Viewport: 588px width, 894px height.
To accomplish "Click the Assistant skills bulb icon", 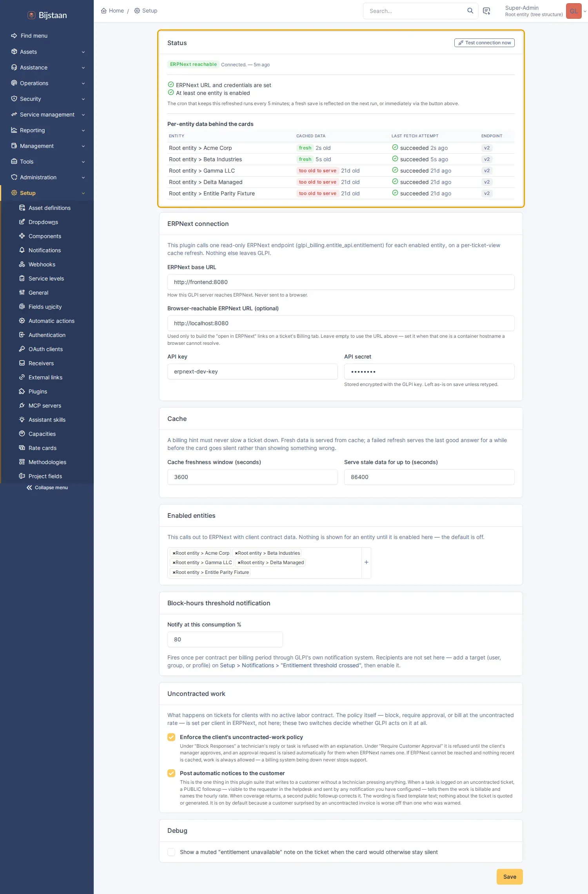I will [x=22, y=420].
